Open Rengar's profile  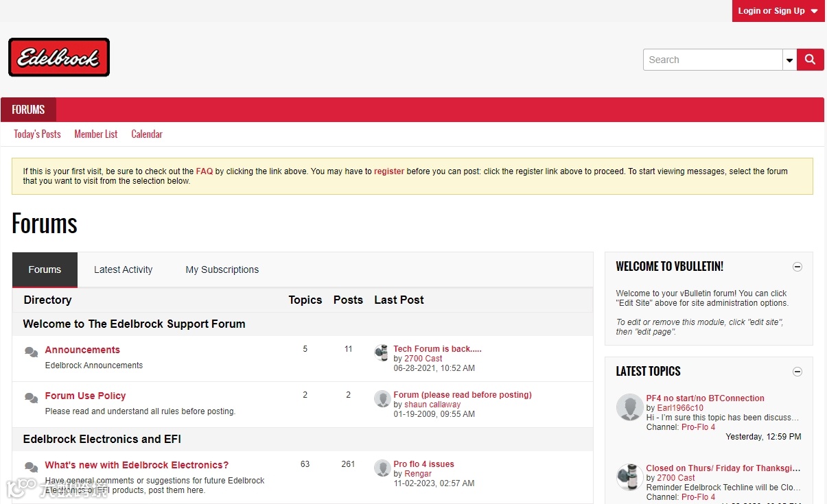[418, 474]
